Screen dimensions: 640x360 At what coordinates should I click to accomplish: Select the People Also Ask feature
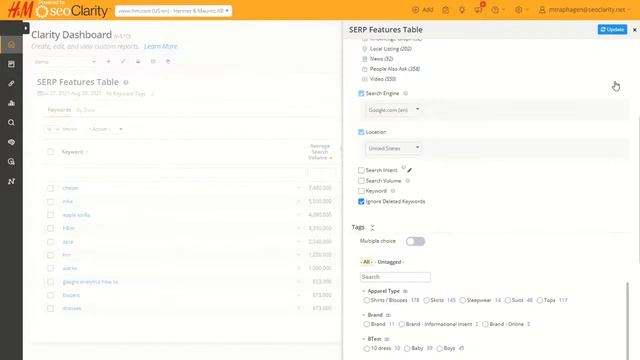click(x=391, y=69)
